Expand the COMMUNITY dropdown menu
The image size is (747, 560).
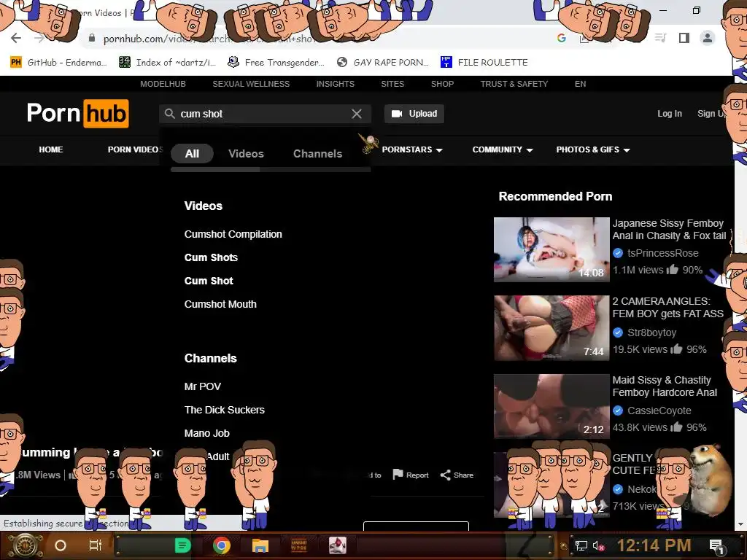click(503, 149)
